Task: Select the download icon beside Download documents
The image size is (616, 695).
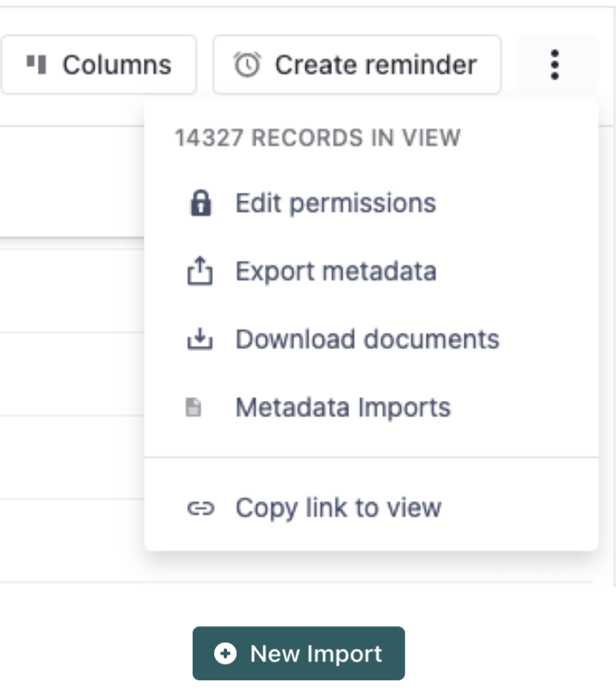Action: coord(200,339)
